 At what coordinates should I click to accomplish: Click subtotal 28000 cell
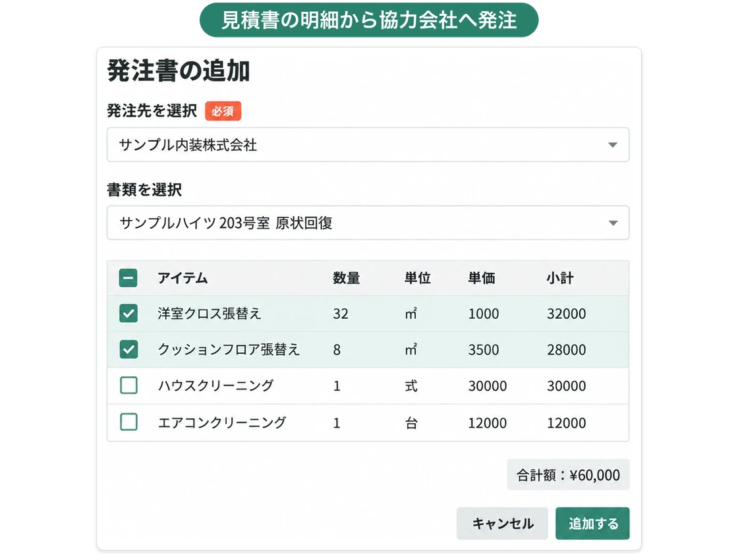point(566,350)
